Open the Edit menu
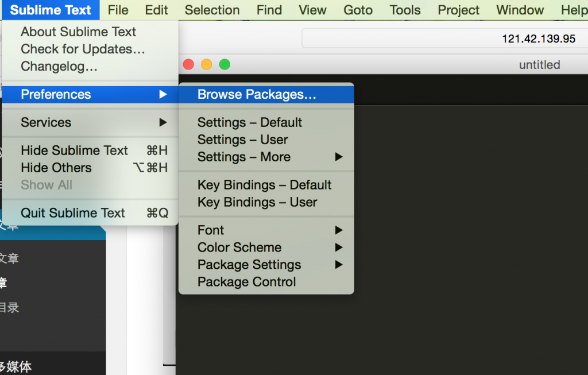 tap(156, 10)
